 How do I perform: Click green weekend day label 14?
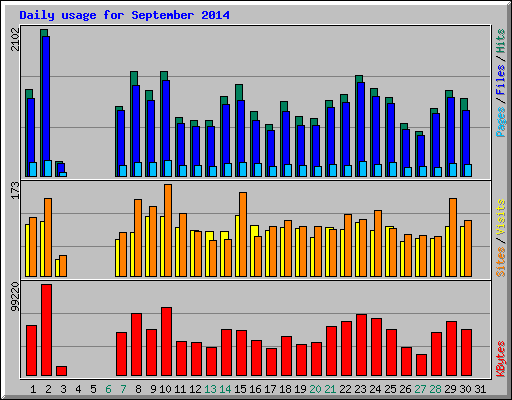coord(225,389)
